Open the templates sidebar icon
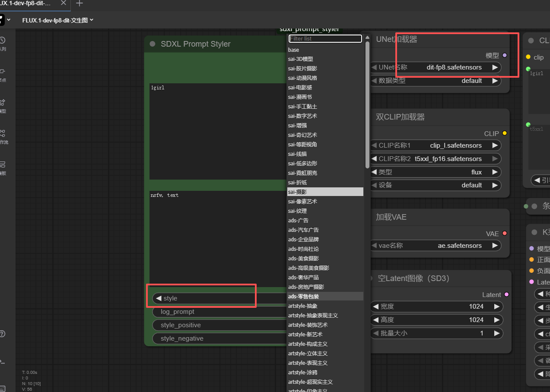550x392 pixels. [x=3, y=166]
